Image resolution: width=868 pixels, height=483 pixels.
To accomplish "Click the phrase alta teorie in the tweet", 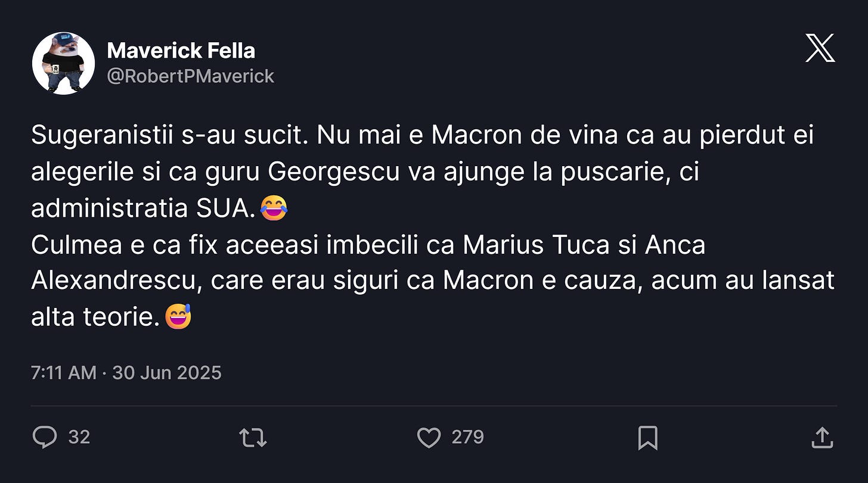I will (95, 317).
